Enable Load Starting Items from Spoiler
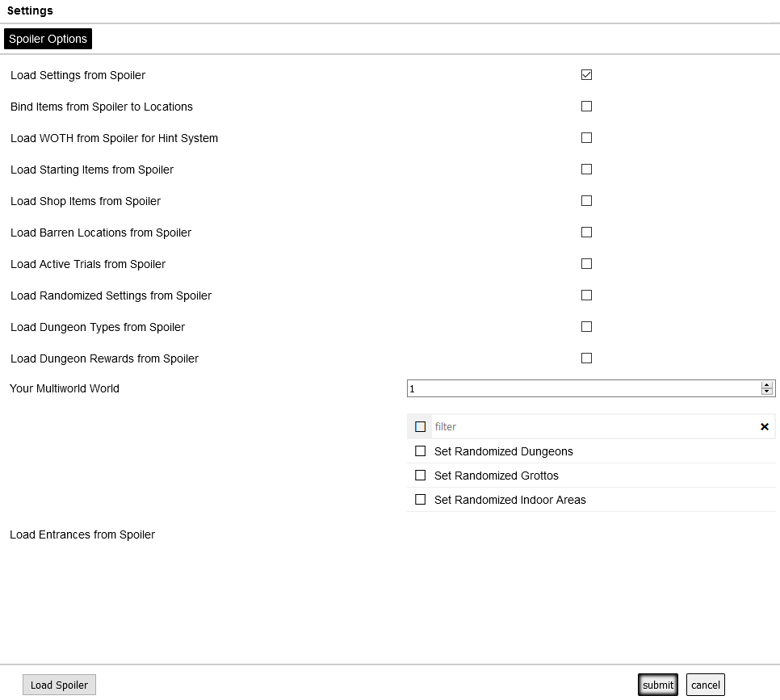 tap(586, 170)
